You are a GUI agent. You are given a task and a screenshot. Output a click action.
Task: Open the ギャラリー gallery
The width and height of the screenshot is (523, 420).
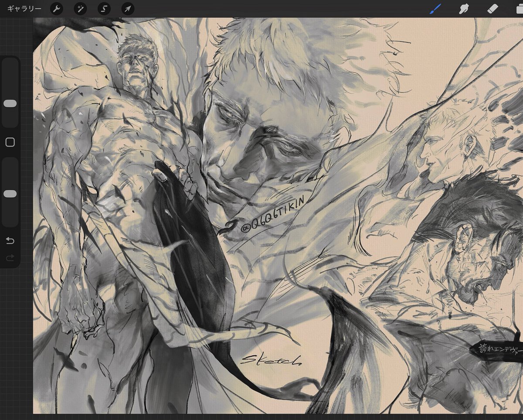pyautogui.click(x=24, y=8)
